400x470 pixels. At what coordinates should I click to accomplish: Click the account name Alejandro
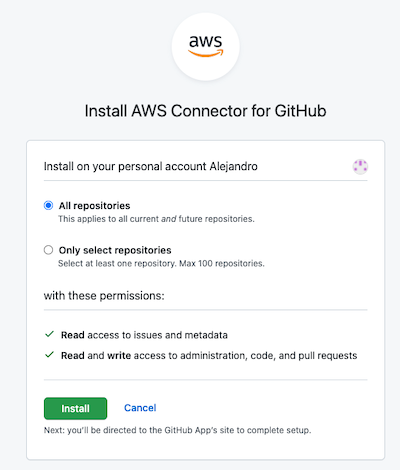click(x=234, y=166)
